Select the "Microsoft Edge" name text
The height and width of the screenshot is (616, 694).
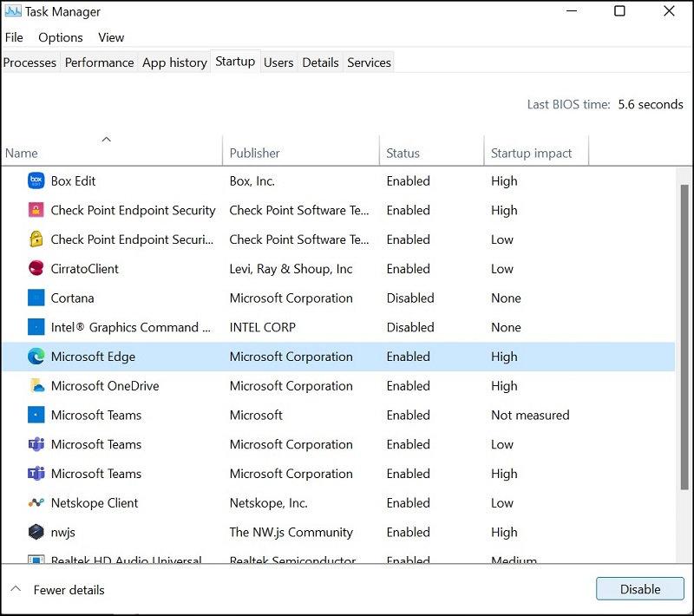coord(93,357)
